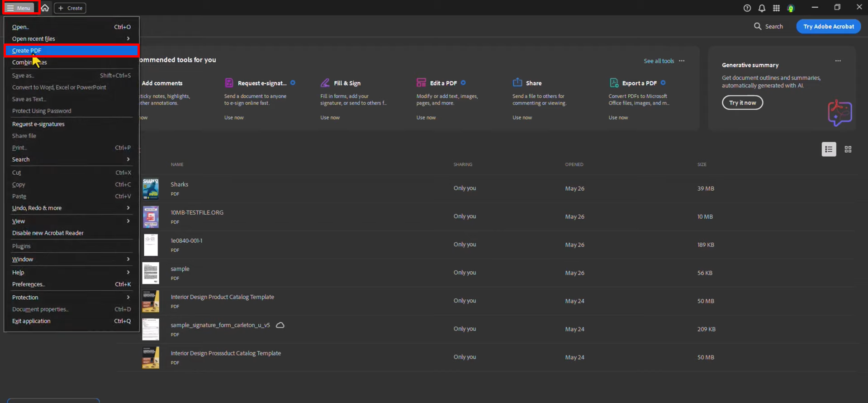Viewport: 868px width, 403px height.
Task: Open the account profile avatar
Action: [791, 8]
